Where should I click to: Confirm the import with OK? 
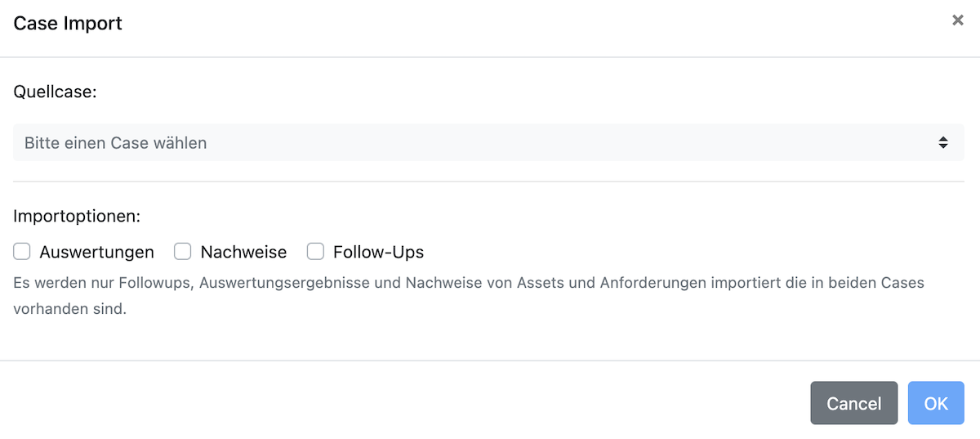[936, 403]
